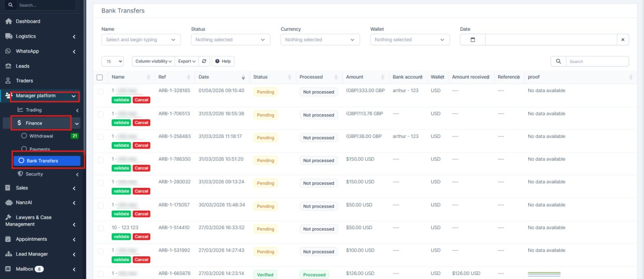Cancel the transfer ARB-1-786350
This screenshot has height=279, width=644.
pos(141,168)
